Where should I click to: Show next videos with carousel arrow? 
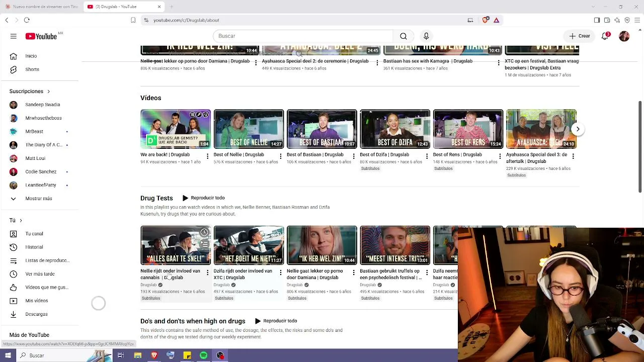click(x=578, y=129)
